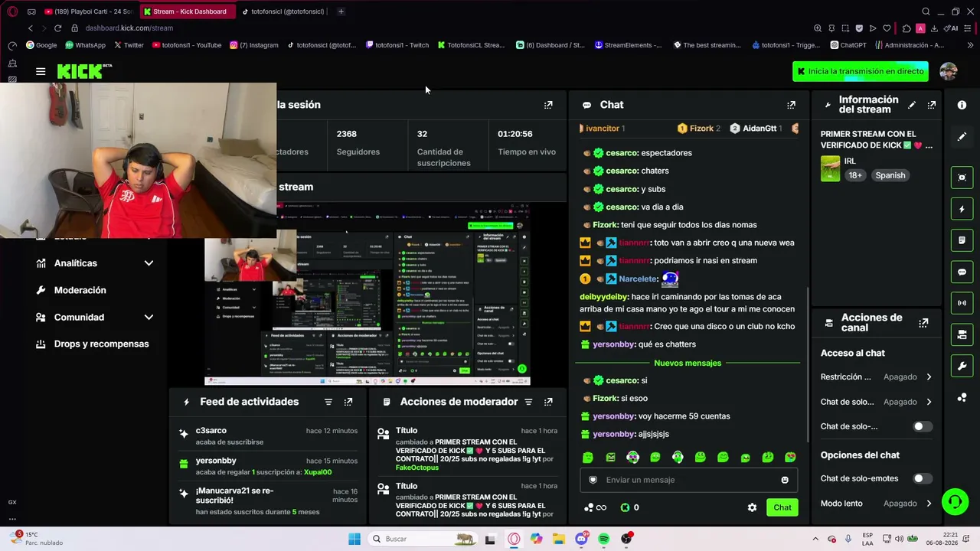Open Chat de solo... Apagado setting chevron
980x551 pixels.
pos(929,402)
